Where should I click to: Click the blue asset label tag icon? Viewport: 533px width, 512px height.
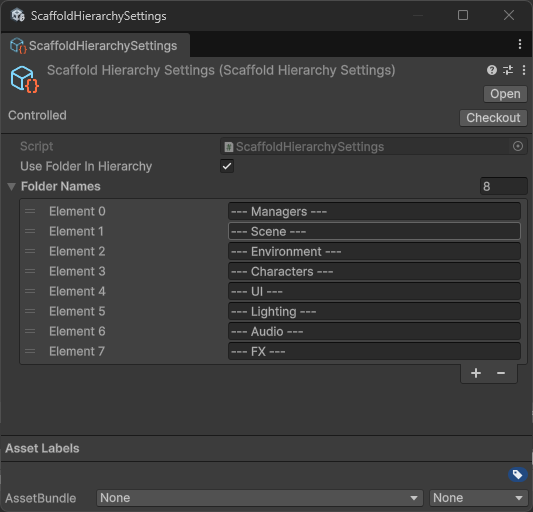[518, 474]
